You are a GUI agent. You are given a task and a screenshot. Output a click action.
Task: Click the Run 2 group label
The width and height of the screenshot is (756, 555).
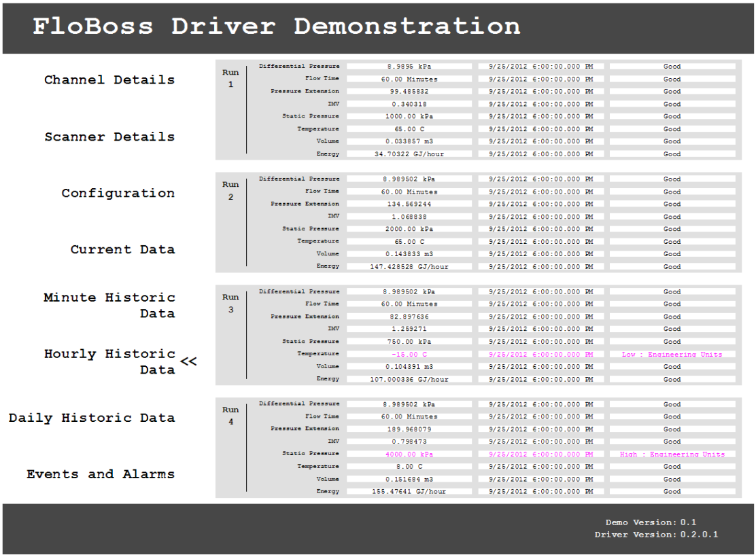click(230, 191)
